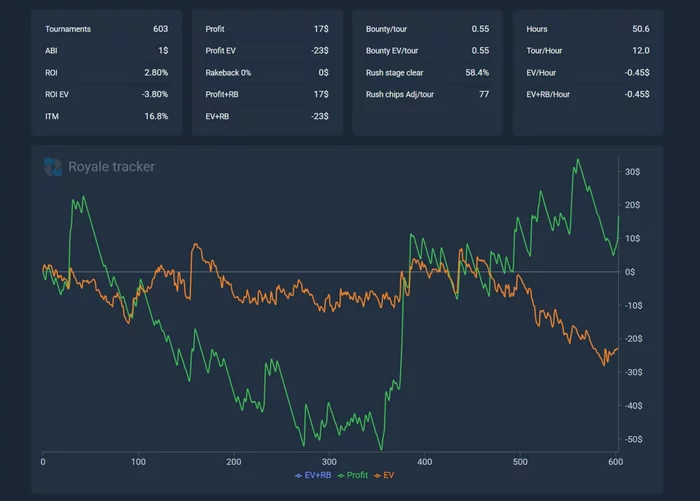Toggle the EV series legend label
Viewport: 700px width, 501px height.
point(389,475)
